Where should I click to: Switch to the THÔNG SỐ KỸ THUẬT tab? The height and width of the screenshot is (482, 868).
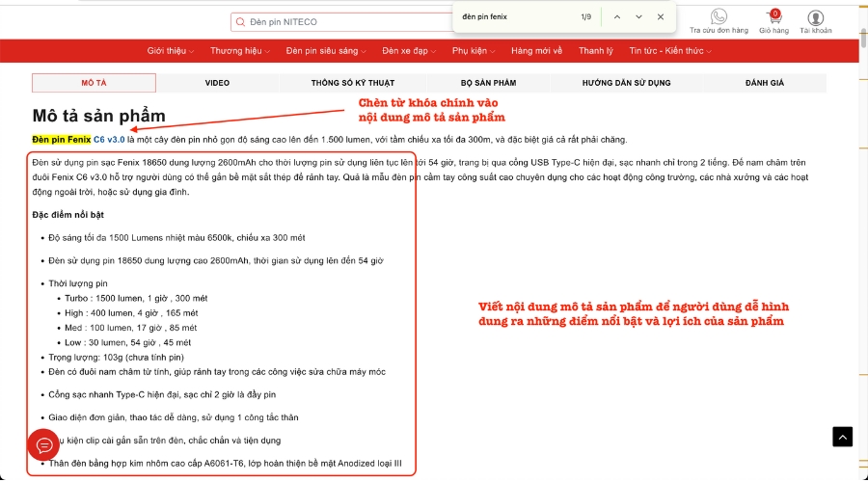(351, 83)
